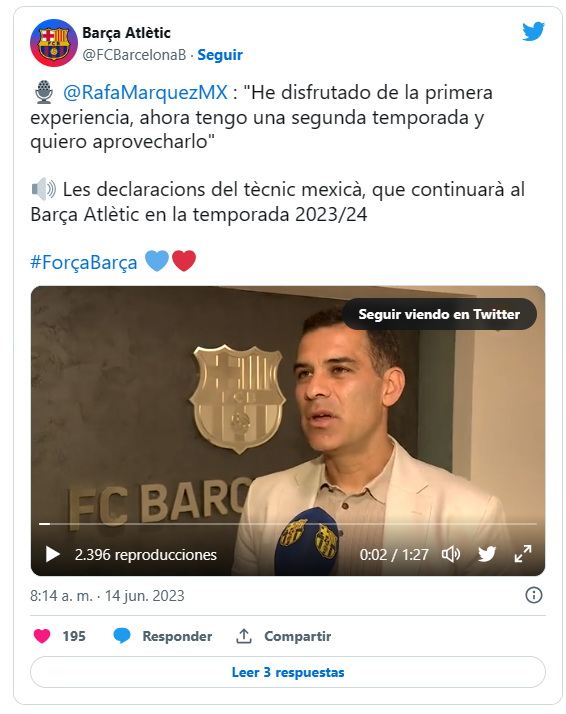Open the #ForçaBarça hashtag
The width and height of the screenshot is (566, 714).
[x=83, y=263]
